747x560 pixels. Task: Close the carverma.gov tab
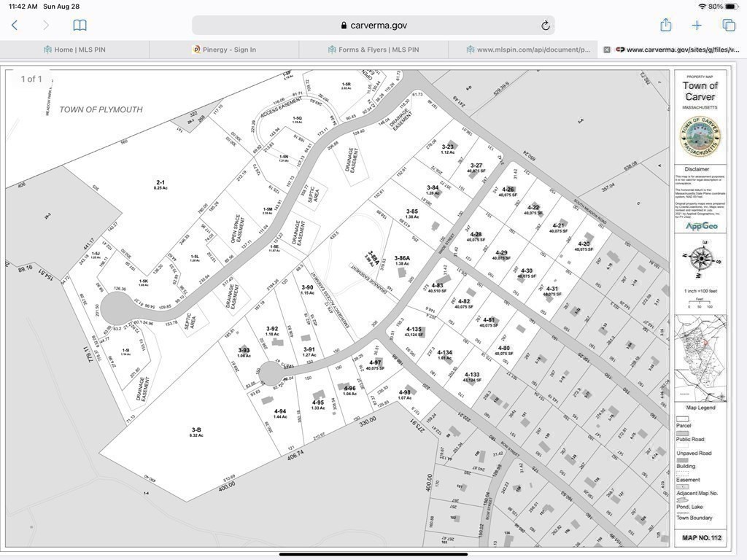606,50
